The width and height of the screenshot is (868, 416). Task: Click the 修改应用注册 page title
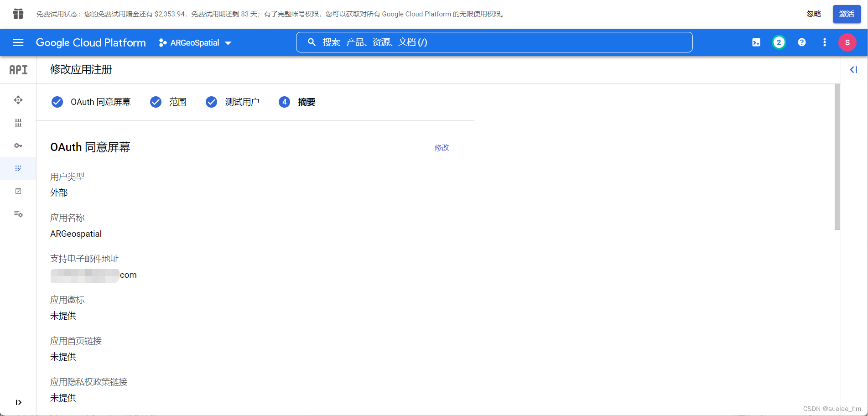[81, 70]
